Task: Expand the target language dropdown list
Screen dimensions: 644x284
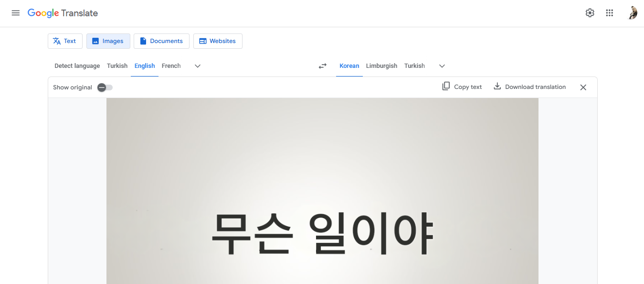Action: [x=442, y=66]
